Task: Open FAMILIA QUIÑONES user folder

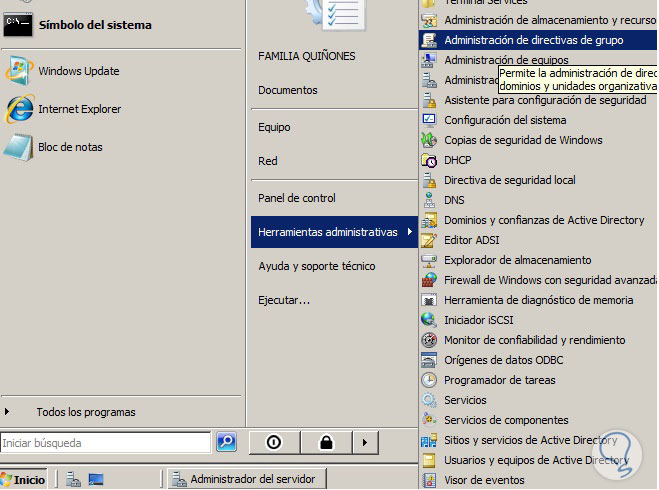Action: click(307, 56)
